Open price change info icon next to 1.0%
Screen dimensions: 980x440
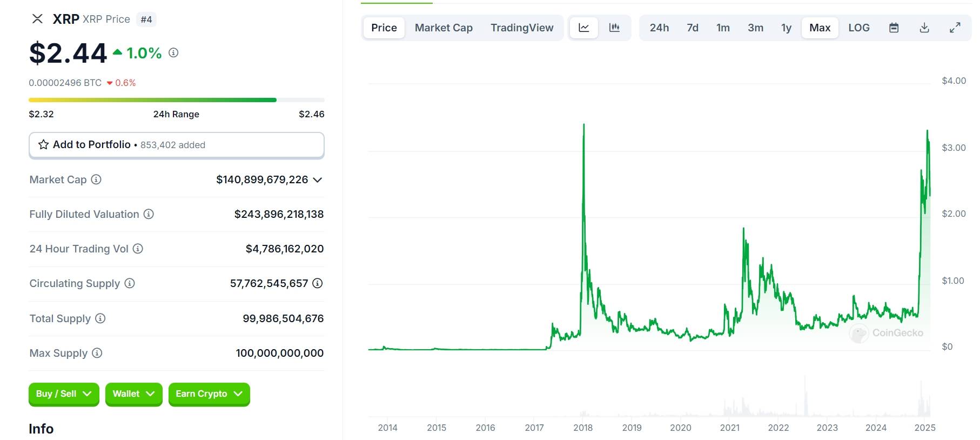pyautogui.click(x=173, y=52)
